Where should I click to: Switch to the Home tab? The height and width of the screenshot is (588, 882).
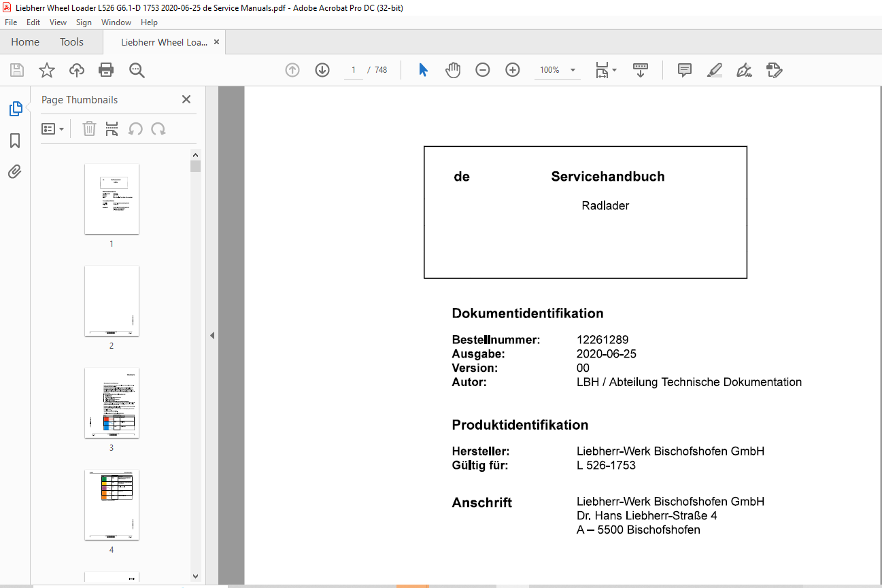click(25, 42)
